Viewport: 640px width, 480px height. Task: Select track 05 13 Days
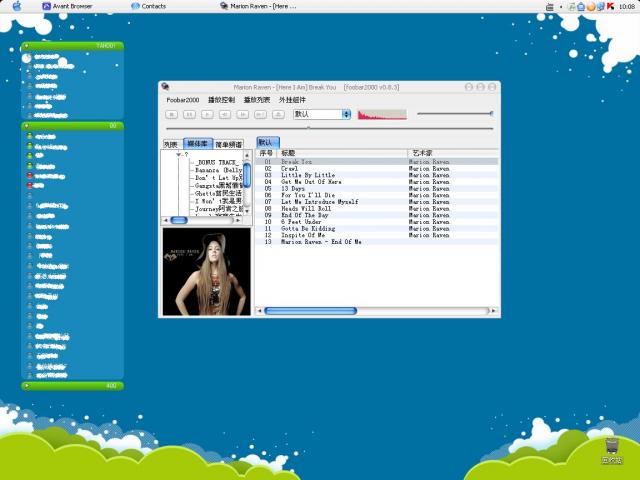pyautogui.click(x=377, y=189)
